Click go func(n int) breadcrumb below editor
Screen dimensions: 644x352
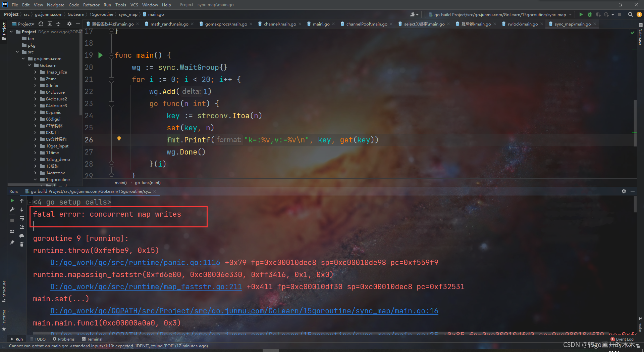pyautogui.click(x=148, y=183)
